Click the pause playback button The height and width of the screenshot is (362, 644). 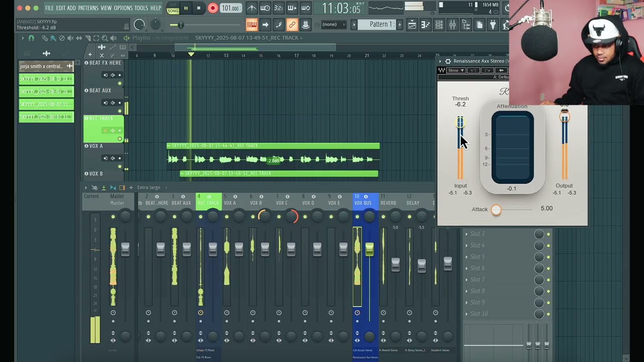186,8
